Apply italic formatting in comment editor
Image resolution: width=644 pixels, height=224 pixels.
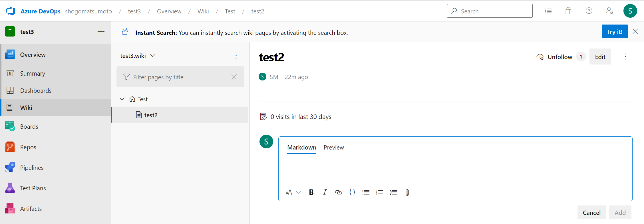pos(325,192)
